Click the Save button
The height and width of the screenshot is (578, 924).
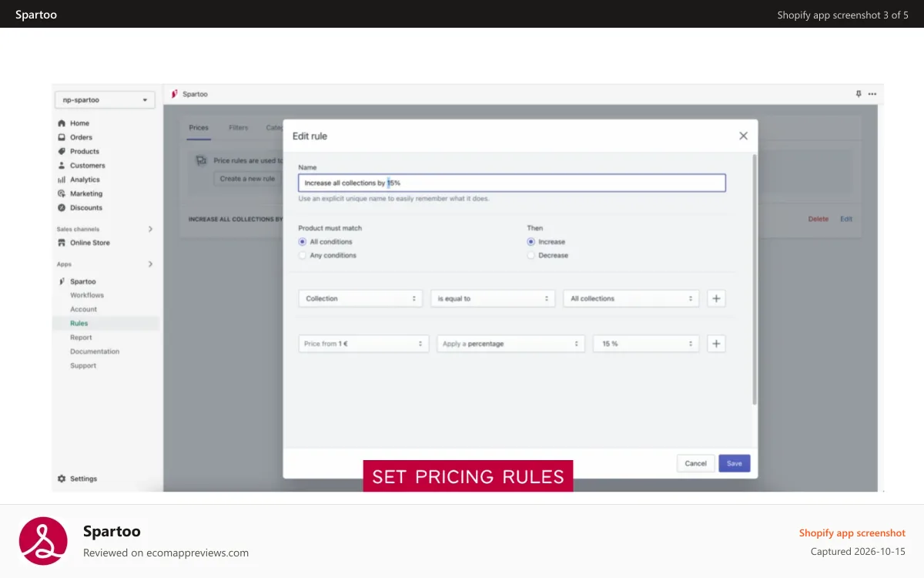pos(735,463)
